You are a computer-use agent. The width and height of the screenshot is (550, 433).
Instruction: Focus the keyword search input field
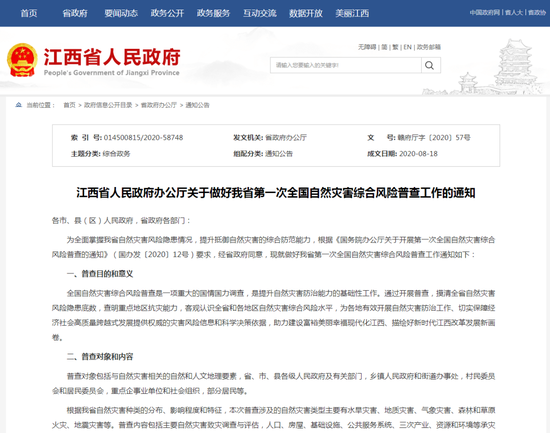346,65
